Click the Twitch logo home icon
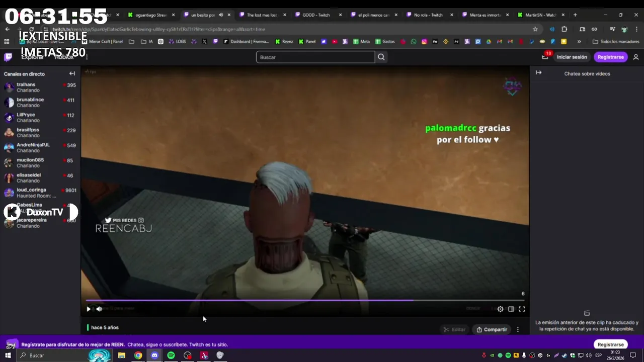The width and height of the screenshot is (644, 362). point(8,57)
